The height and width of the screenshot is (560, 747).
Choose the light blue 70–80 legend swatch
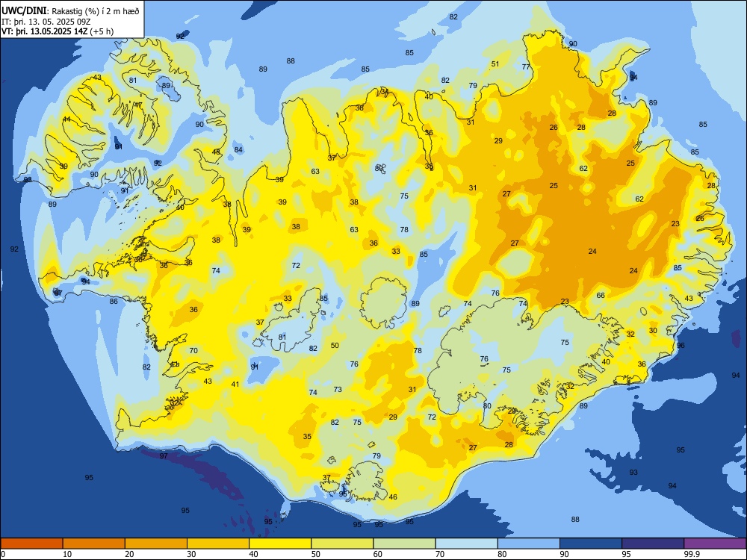(467, 544)
